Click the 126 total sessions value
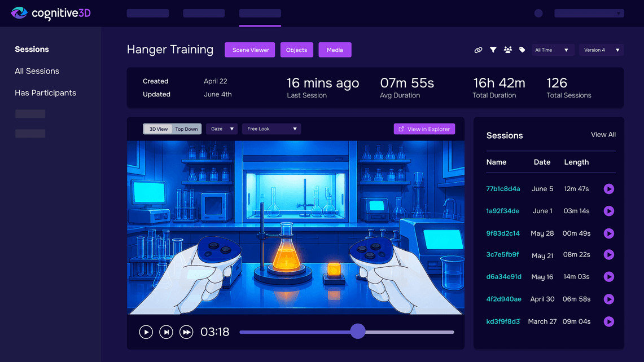The height and width of the screenshot is (362, 644). click(x=557, y=83)
